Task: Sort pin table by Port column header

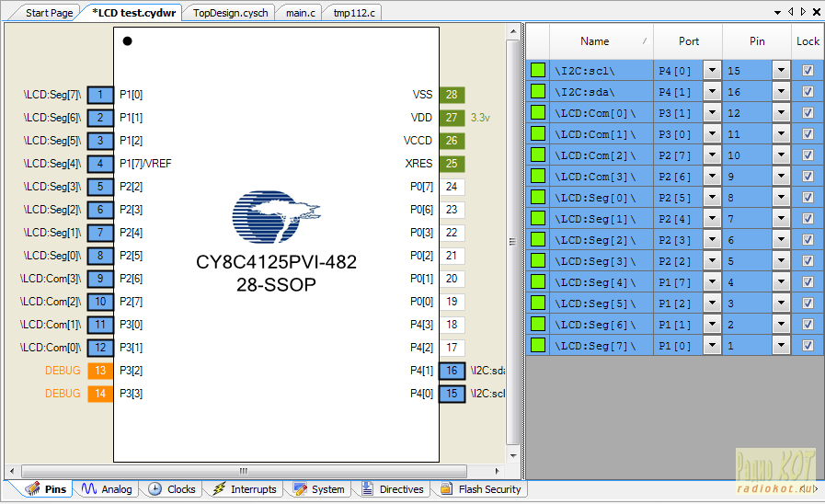Action: [x=688, y=41]
